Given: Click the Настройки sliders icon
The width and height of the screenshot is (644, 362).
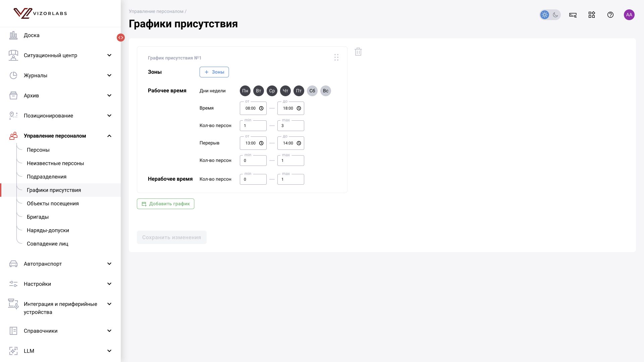Looking at the screenshot, I should point(13,284).
